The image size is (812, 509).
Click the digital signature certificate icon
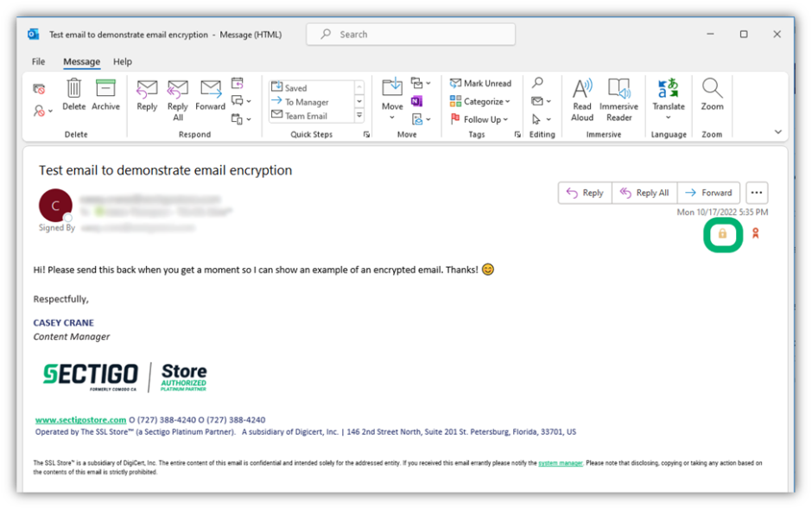[754, 233]
